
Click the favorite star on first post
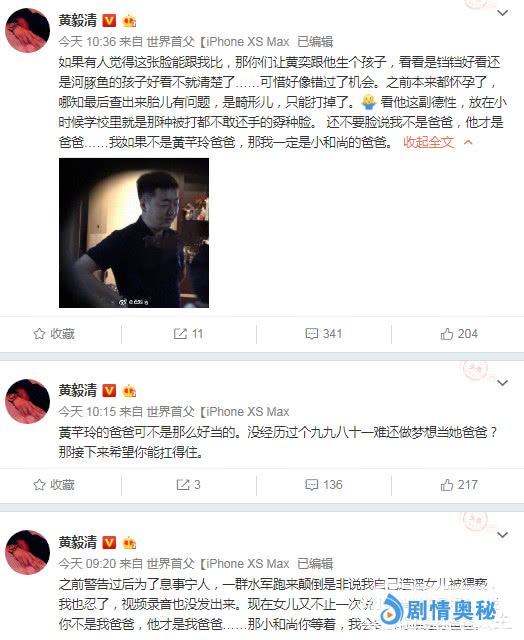pyautogui.click(x=39, y=334)
